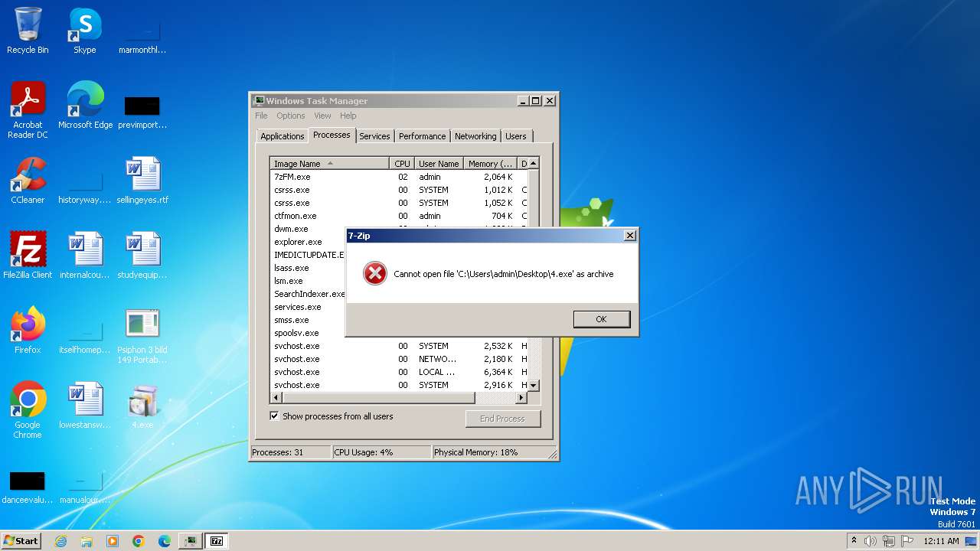Open the internalcou document icon
This screenshot has width=980, height=551.
tap(85, 256)
